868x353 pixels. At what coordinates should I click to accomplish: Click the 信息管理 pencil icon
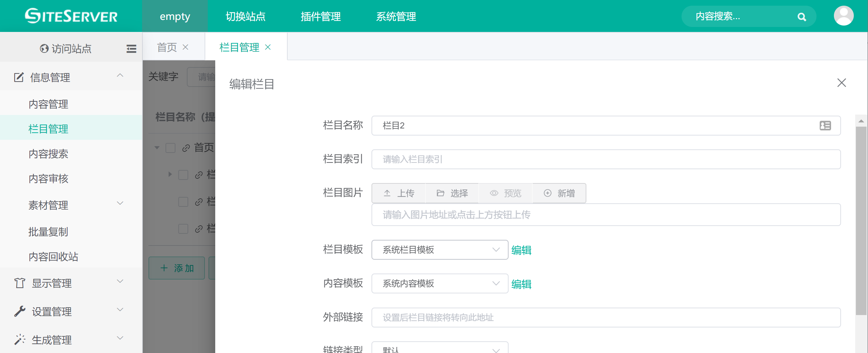coord(19,77)
